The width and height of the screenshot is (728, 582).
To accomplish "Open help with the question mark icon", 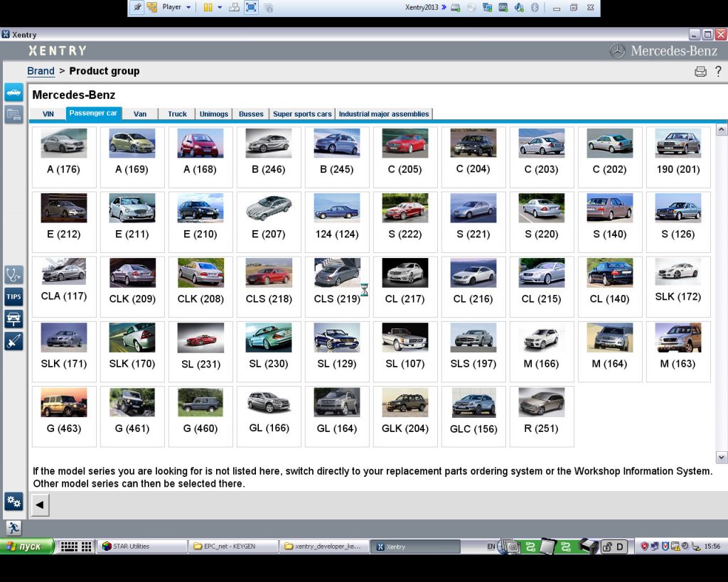I will tap(718, 71).
